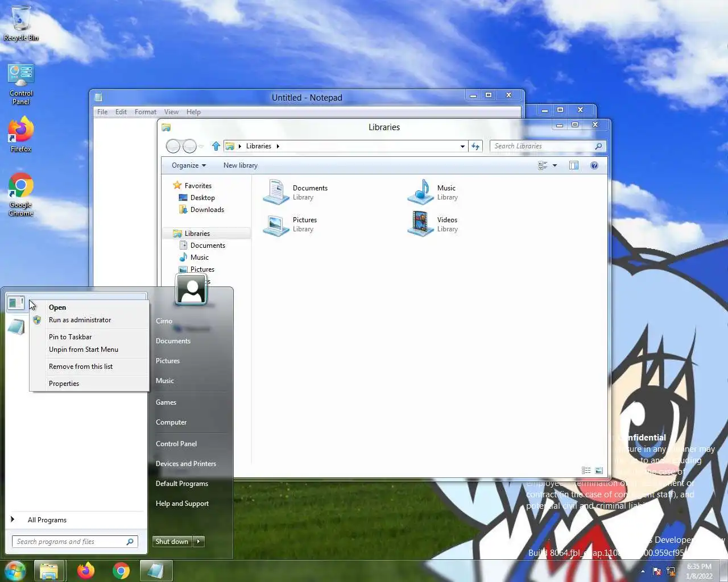The height and width of the screenshot is (582, 728).
Task: Click the network icon in system tray
Action: pos(671,571)
